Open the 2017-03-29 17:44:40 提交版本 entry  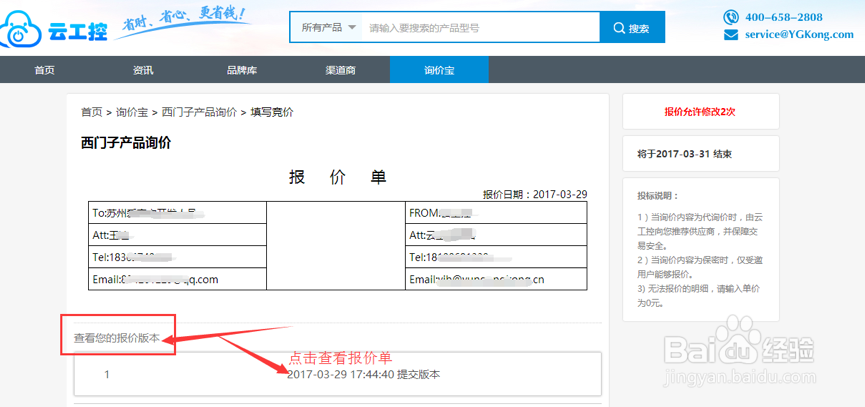click(364, 374)
